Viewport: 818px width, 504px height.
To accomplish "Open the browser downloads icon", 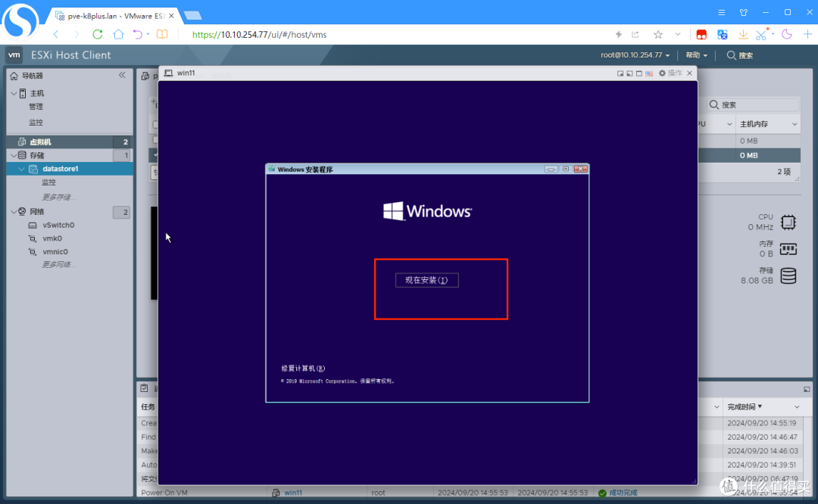I will pyautogui.click(x=743, y=34).
